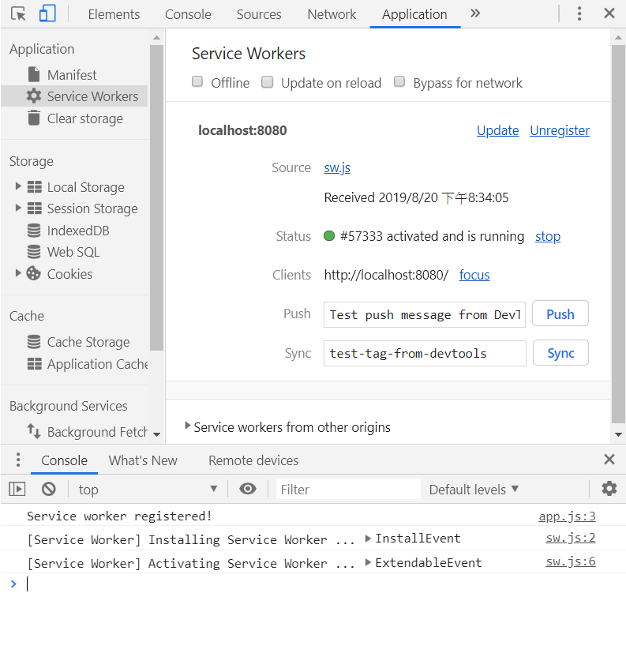The width and height of the screenshot is (626, 672).
Task: Open the DevTools customize three-dot menu
Action: (x=579, y=13)
